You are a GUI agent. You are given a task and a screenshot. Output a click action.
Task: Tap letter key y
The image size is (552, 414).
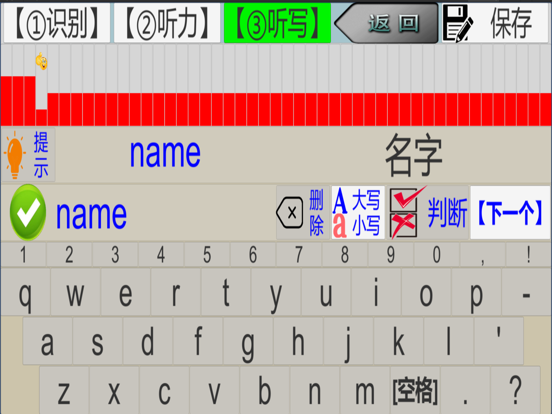pos(276,292)
